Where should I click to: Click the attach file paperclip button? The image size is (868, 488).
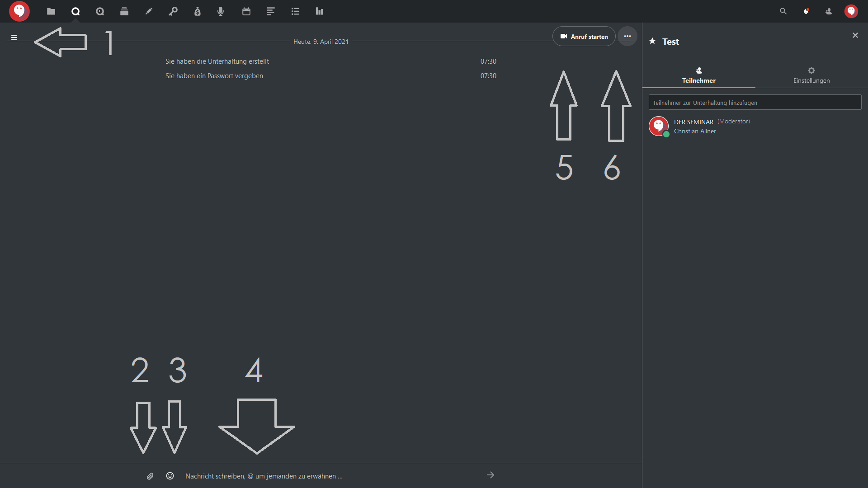[x=150, y=476]
